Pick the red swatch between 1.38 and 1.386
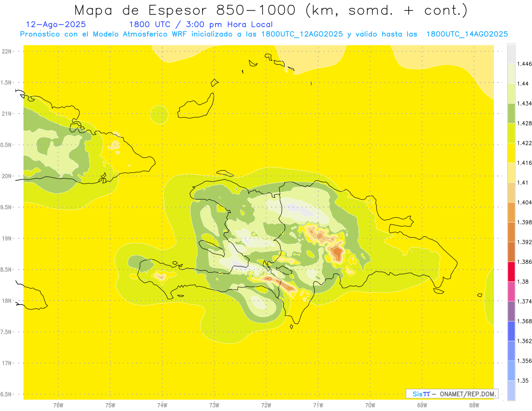This screenshot has height=411, width=532. 511,272
